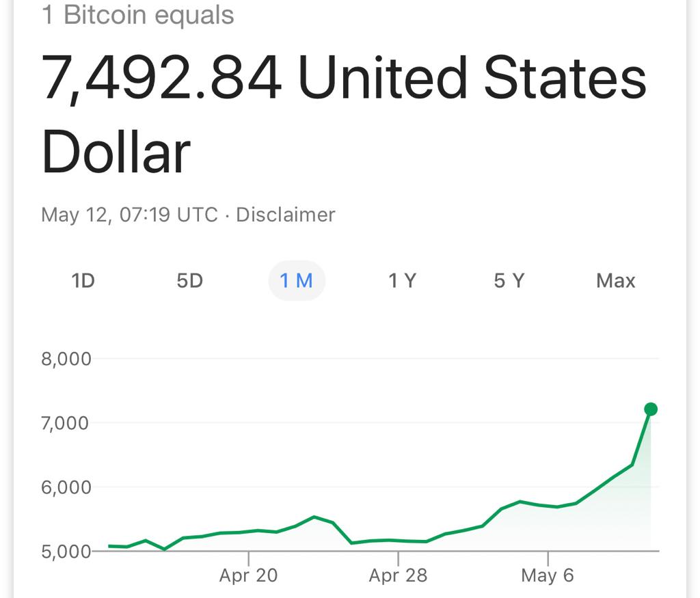Click the green endpoint dot on chart
Image resolution: width=700 pixels, height=598 pixels.
[651, 409]
